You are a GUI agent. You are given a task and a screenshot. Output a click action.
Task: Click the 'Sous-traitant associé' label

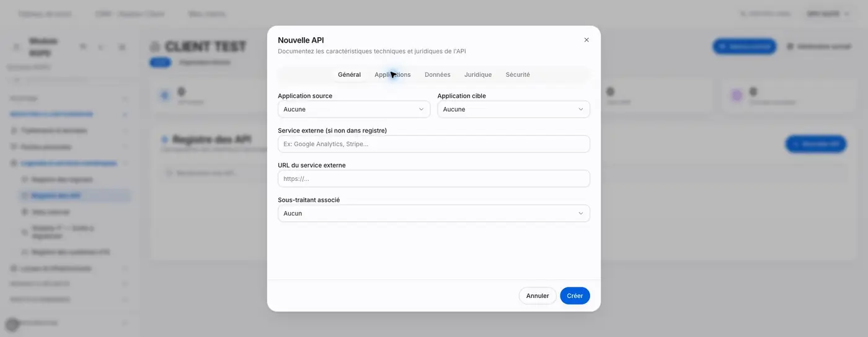click(309, 200)
